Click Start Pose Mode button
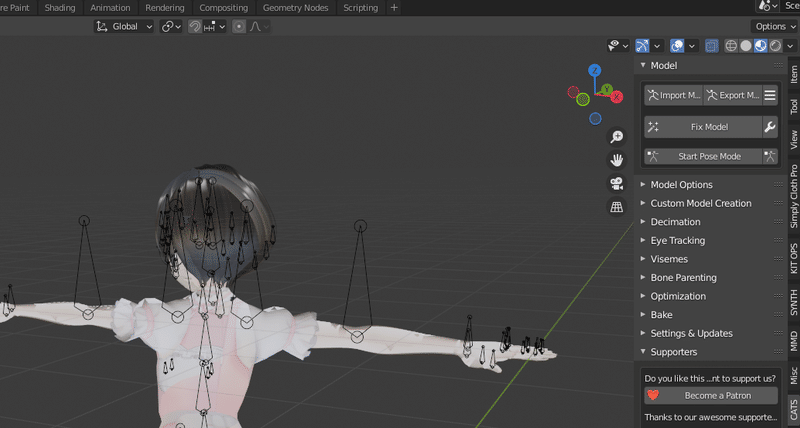 coord(703,157)
